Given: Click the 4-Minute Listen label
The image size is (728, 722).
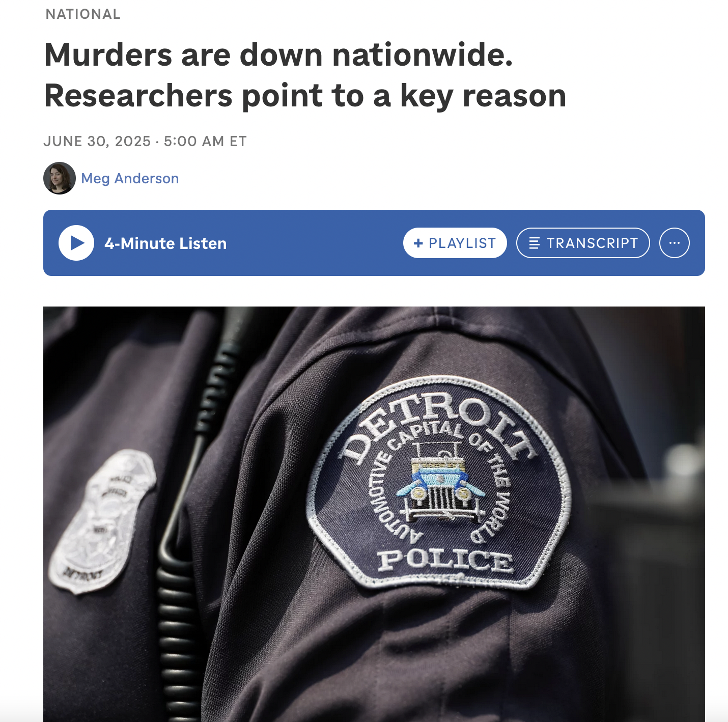Looking at the screenshot, I should coord(165,243).
